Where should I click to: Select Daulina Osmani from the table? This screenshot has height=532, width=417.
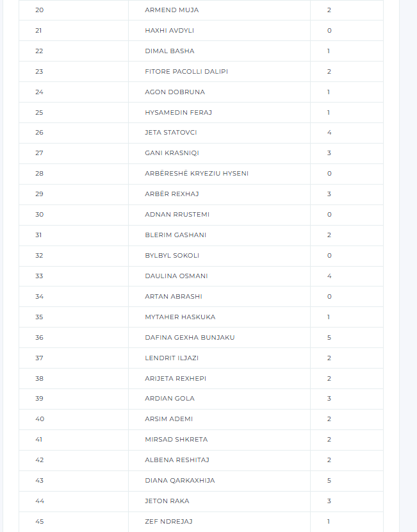click(x=176, y=276)
